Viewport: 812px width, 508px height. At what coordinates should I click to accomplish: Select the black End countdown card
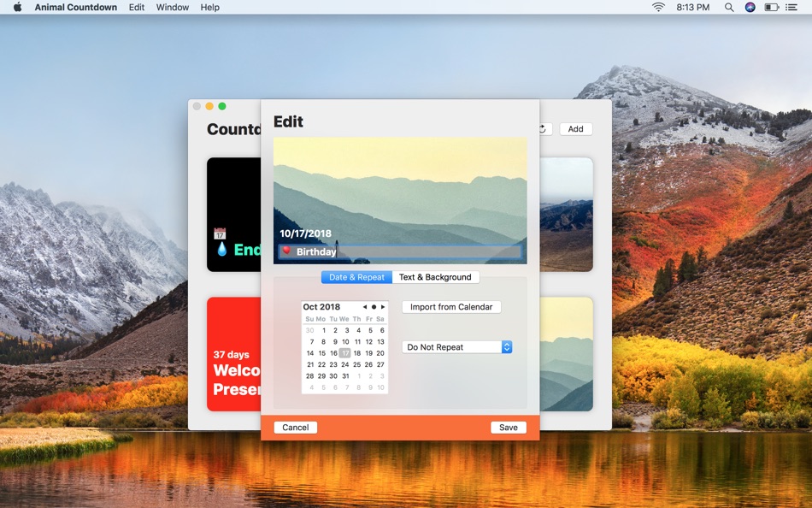coord(233,215)
